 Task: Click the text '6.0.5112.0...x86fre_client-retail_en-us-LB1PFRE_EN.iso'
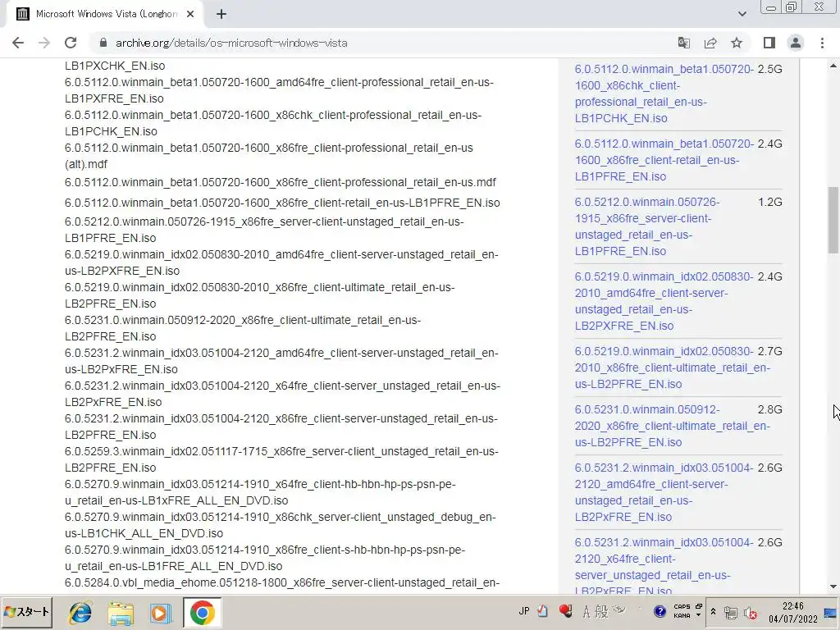[282, 203]
